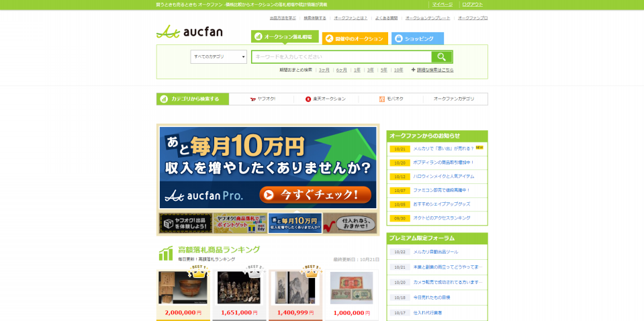Click the 高額落札商品ランキング heading
This screenshot has width=644, height=321.
point(219,250)
